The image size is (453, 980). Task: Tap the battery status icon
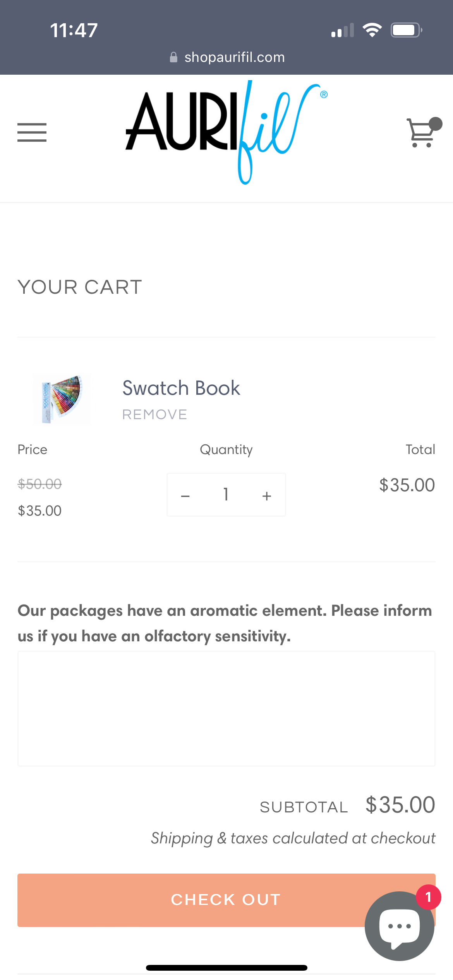(x=406, y=30)
